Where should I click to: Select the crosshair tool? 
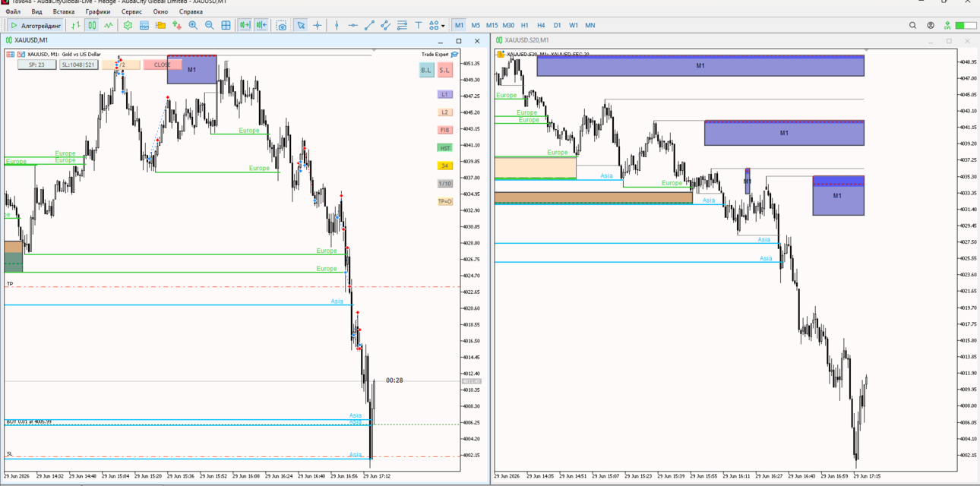pos(318,25)
